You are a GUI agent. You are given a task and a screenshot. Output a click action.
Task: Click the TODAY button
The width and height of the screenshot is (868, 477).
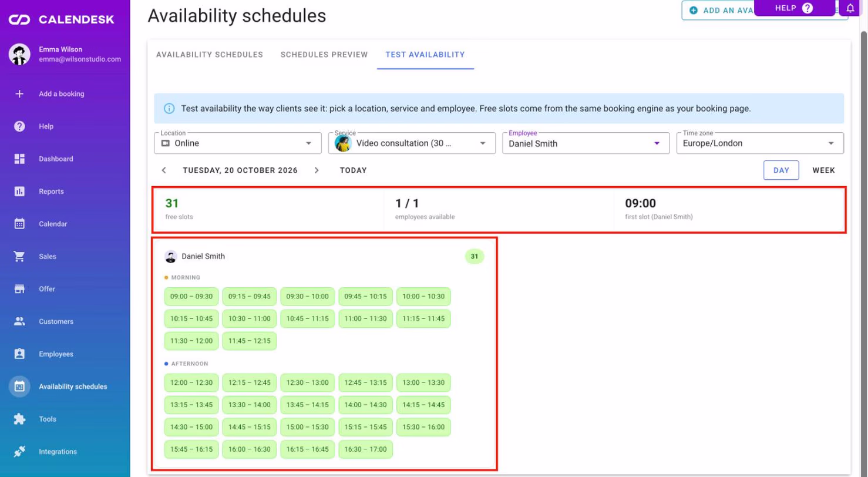[x=354, y=170]
